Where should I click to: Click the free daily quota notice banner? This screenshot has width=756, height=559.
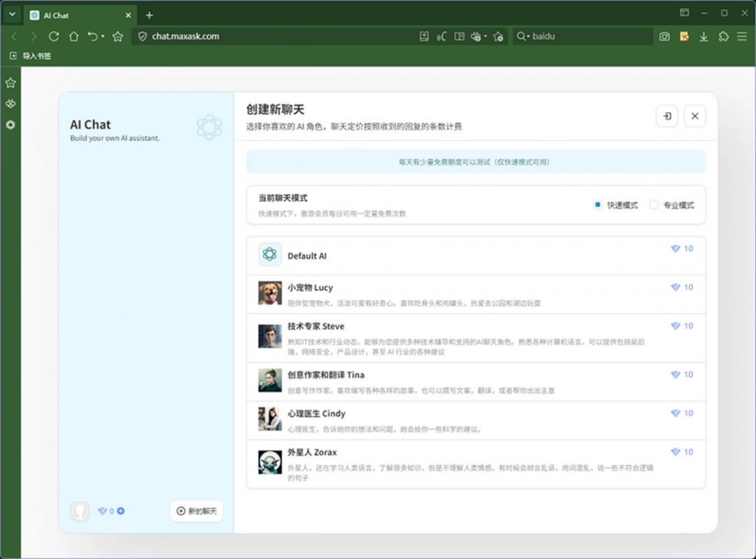(476, 161)
